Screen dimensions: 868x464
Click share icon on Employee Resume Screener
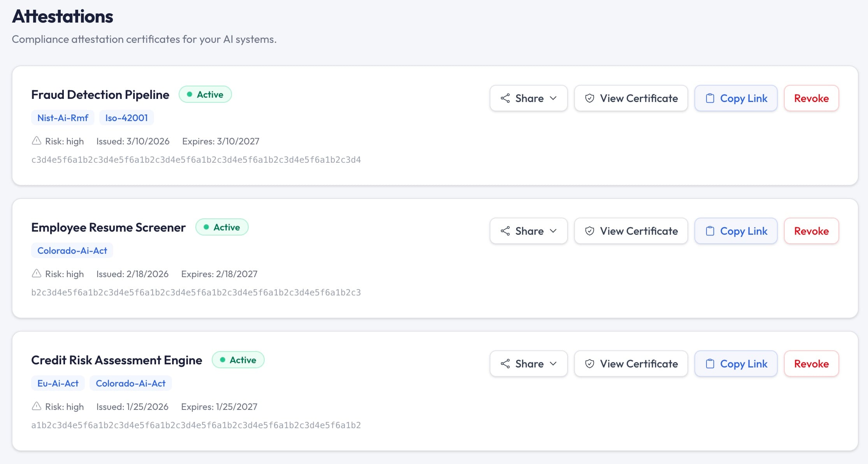tap(505, 231)
